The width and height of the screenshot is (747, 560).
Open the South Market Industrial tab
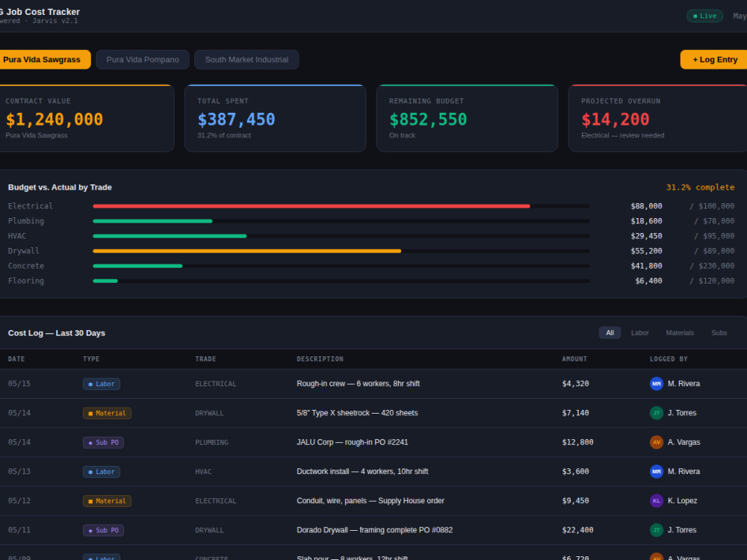point(247,60)
